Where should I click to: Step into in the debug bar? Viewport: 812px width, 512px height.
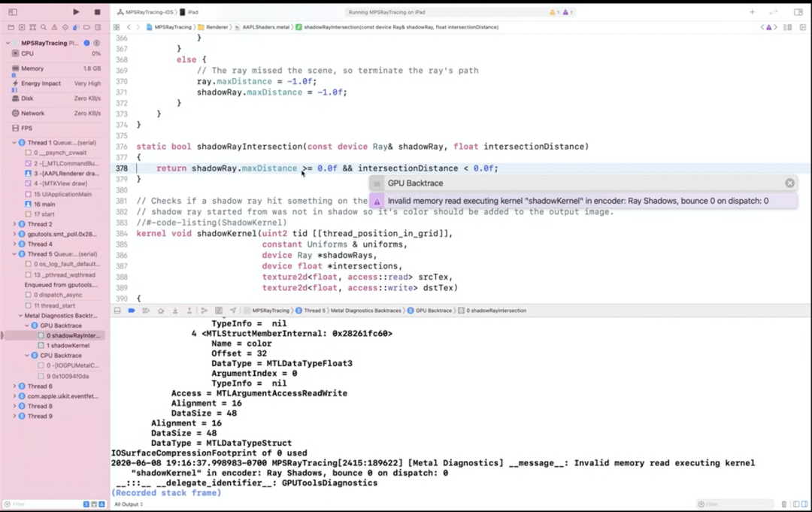pos(175,311)
